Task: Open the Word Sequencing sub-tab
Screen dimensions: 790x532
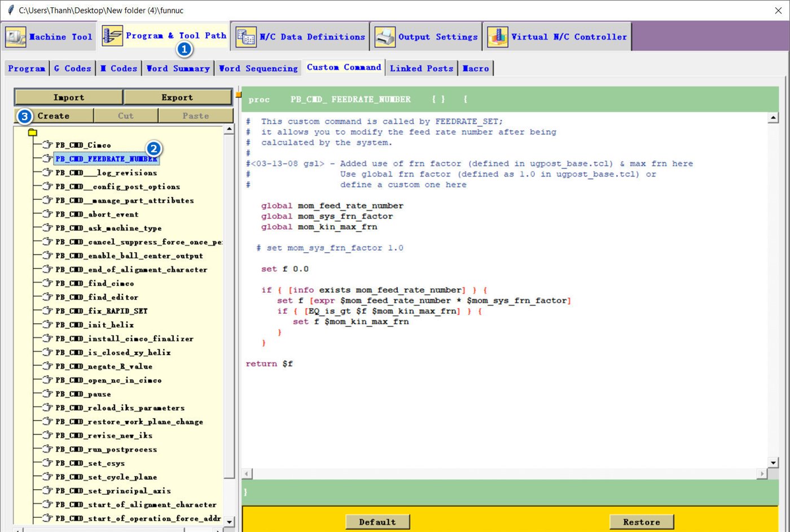Action: (258, 68)
